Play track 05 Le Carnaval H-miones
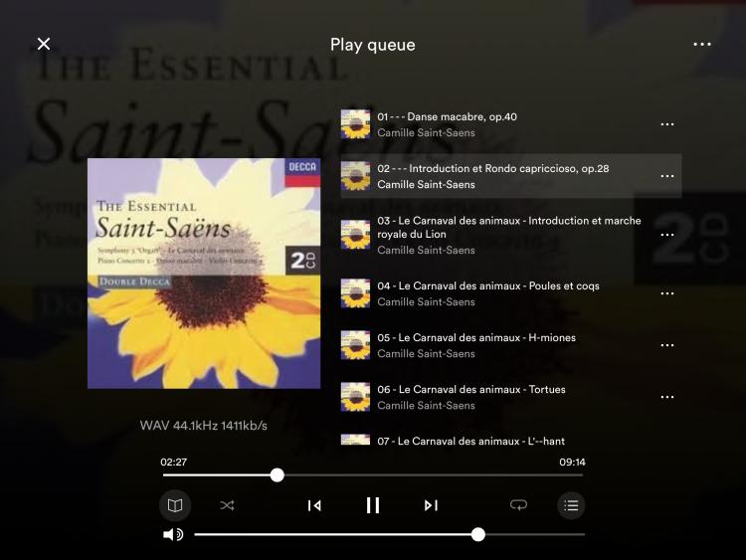The width and height of the screenshot is (746, 560). coord(511,345)
